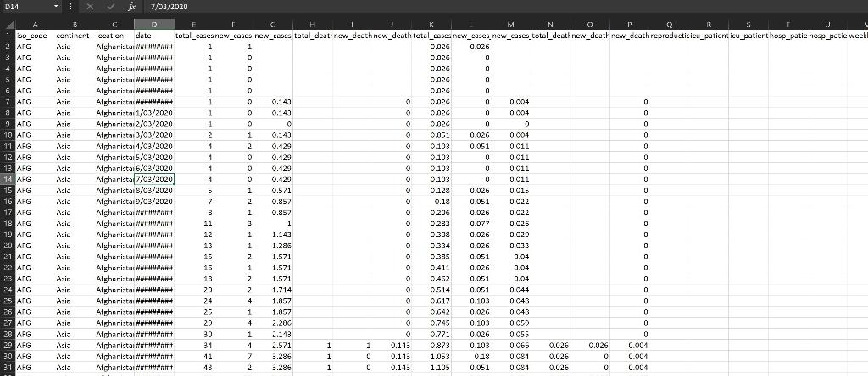868x376 pixels.
Task: Click the reproduction header cell in column Q
Action: [x=670, y=36]
